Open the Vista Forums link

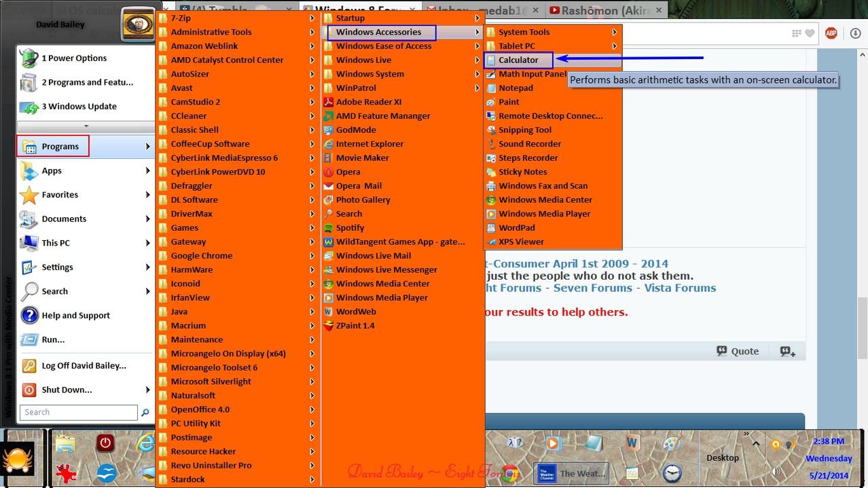(x=680, y=288)
